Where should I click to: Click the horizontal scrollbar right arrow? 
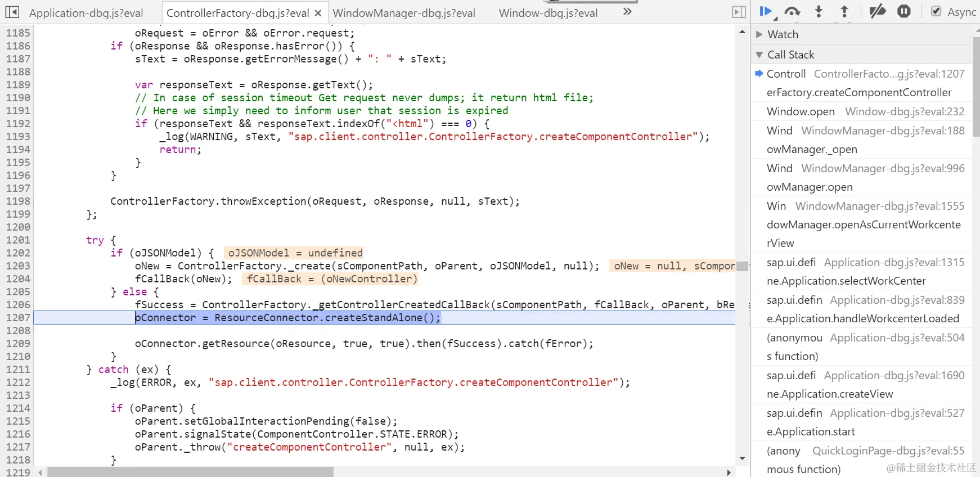(729, 472)
